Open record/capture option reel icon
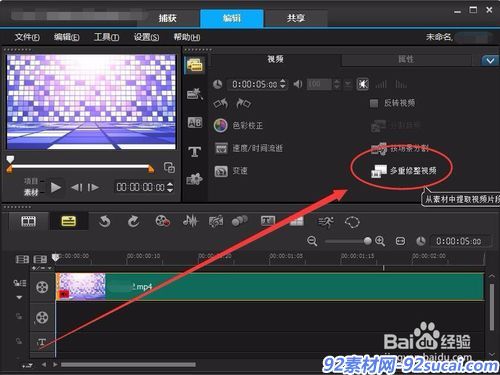500x375 pixels. point(163,221)
